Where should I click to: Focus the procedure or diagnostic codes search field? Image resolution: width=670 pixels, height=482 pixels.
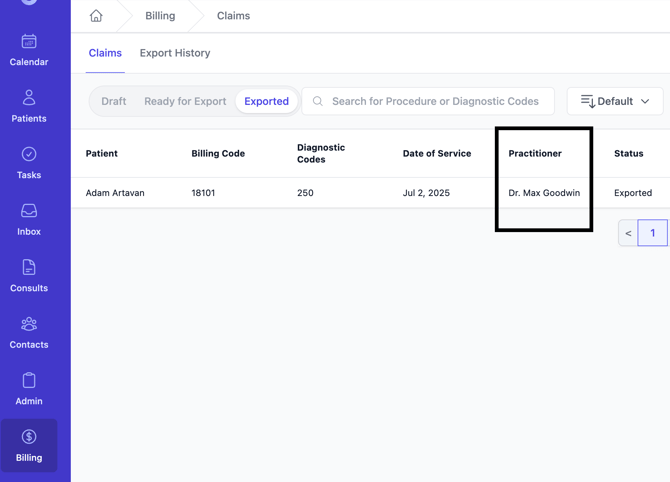[428, 101]
